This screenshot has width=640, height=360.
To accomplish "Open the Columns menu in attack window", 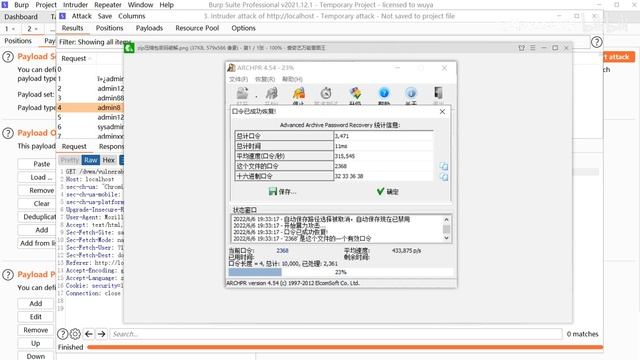I will pyautogui.click(x=131, y=16).
